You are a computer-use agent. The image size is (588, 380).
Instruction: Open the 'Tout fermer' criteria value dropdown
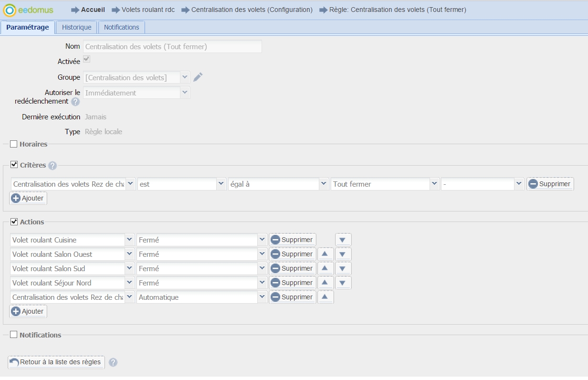[434, 184]
